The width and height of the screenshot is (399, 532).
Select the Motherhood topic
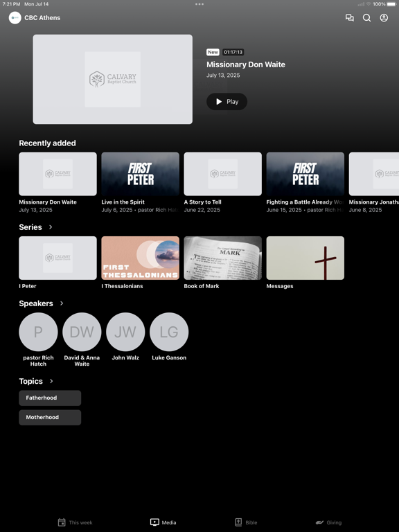coord(50,417)
